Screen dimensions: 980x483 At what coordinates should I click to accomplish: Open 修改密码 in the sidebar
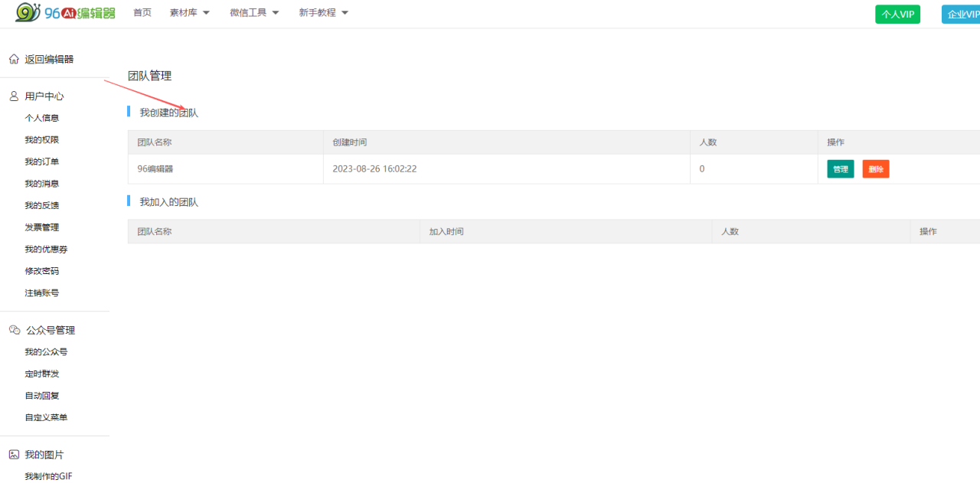[41, 271]
